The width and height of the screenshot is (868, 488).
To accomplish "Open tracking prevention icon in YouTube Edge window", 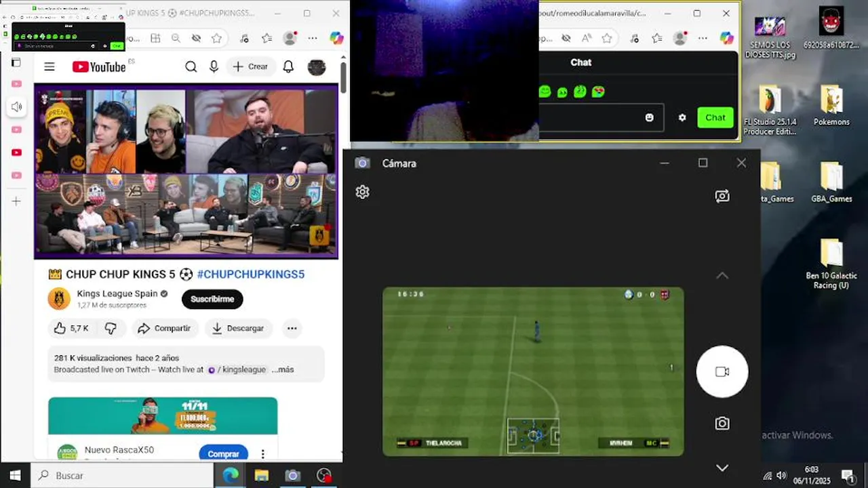I will click(196, 39).
